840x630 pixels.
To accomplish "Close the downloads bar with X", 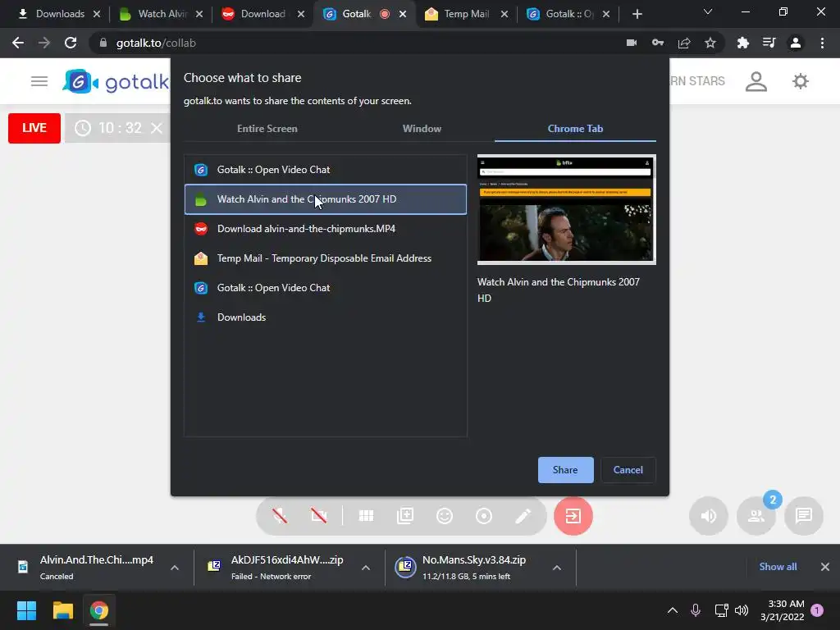I will click(825, 567).
